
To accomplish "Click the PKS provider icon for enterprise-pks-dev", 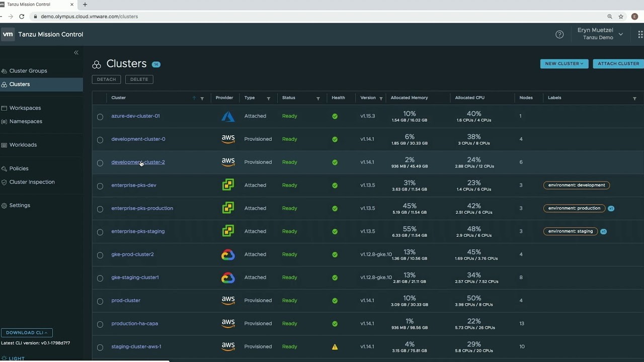I will 228,185.
